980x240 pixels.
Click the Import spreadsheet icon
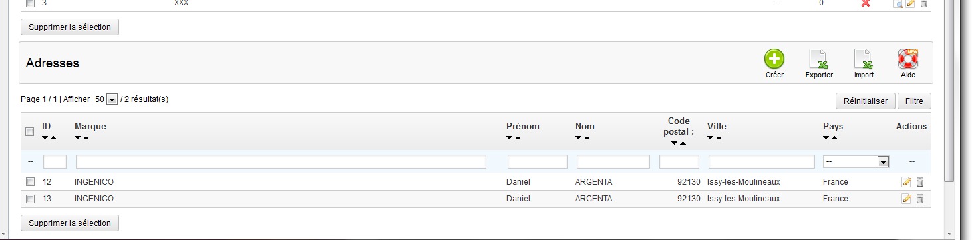(x=864, y=59)
